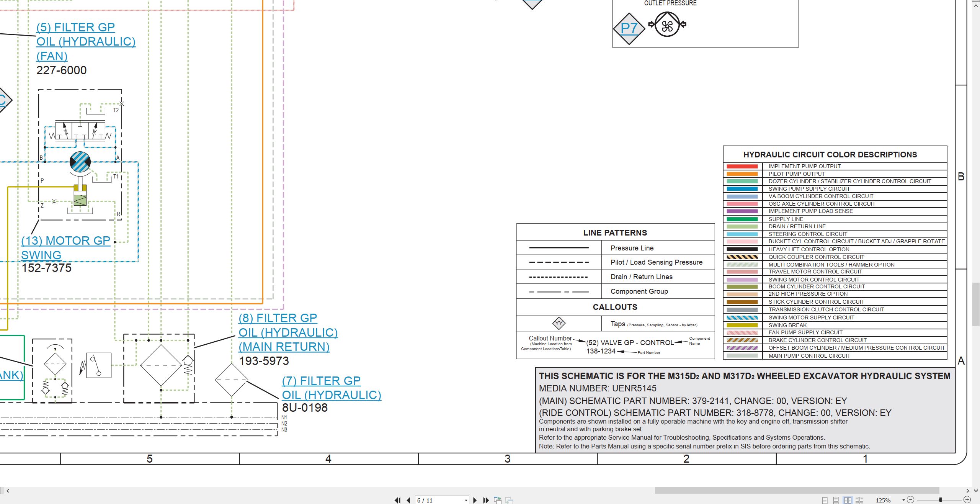Viewport: 980px width, 504px height.
Task: Click the horizontal scrollbar left arrow
Action: pyautogui.click(x=8, y=490)
